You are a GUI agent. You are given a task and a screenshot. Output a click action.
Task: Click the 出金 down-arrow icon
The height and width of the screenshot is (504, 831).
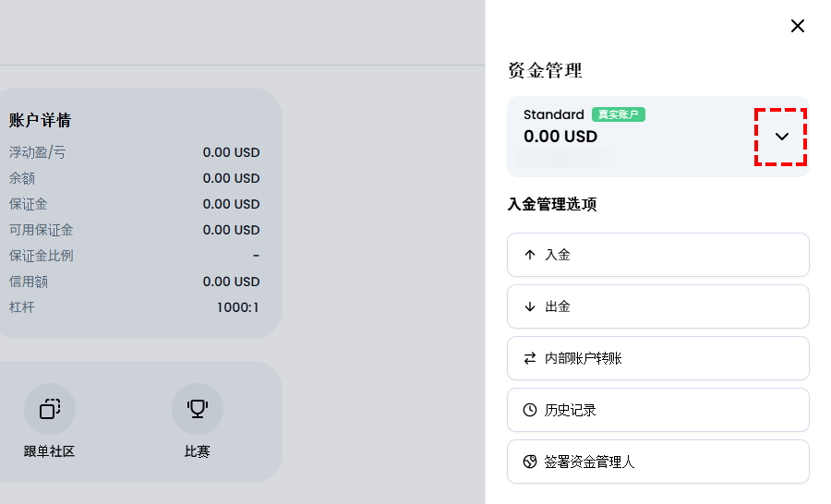(x=529, y=306)
